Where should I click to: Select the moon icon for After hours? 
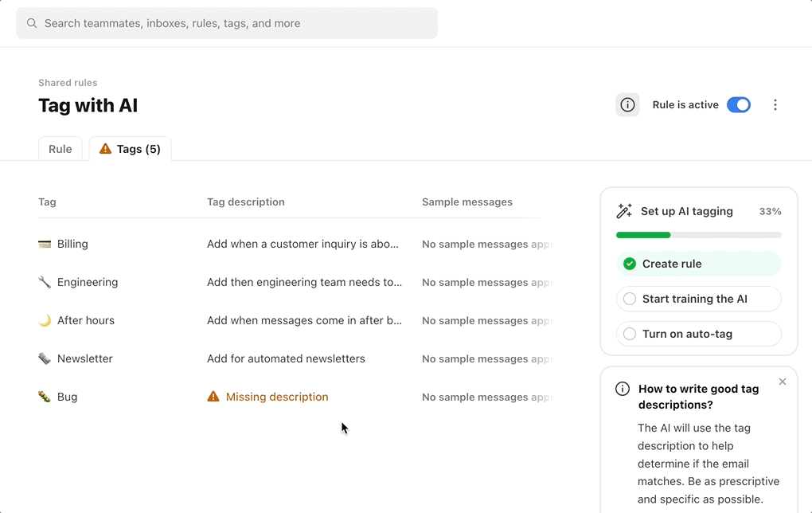coord(45,320)
